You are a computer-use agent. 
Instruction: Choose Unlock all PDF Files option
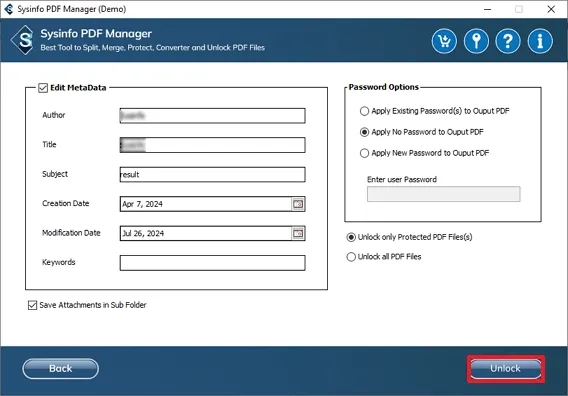point(351,257)
